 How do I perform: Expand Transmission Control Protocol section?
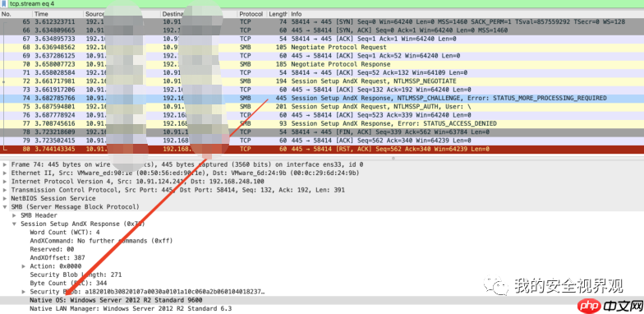point(5,190)
